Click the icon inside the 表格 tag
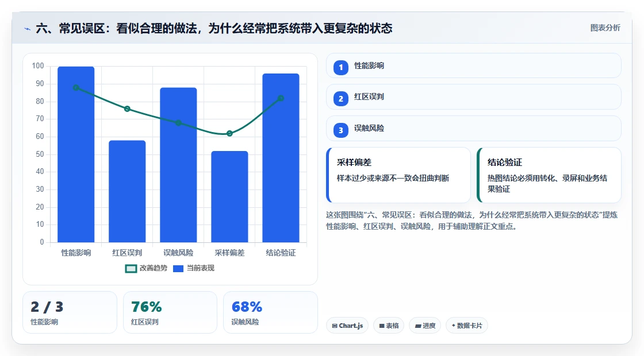Viewport: 644px width, 356px height. (382, 326)
